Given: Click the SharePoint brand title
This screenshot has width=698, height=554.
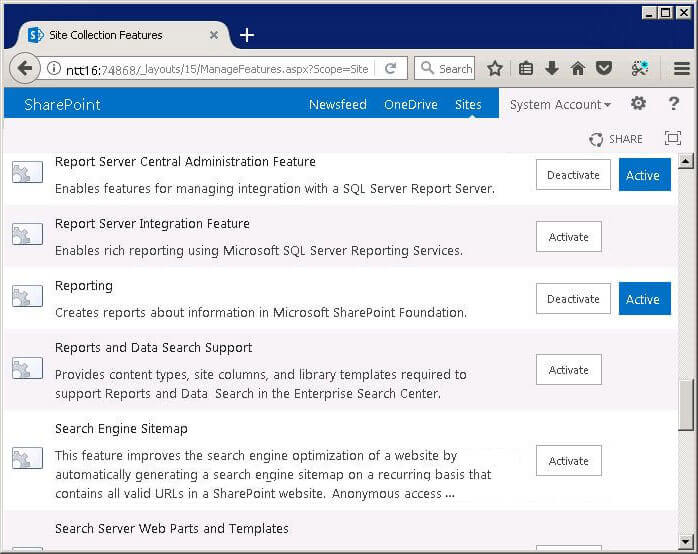Looking at the screenshot, I should [x=62, y=105].
